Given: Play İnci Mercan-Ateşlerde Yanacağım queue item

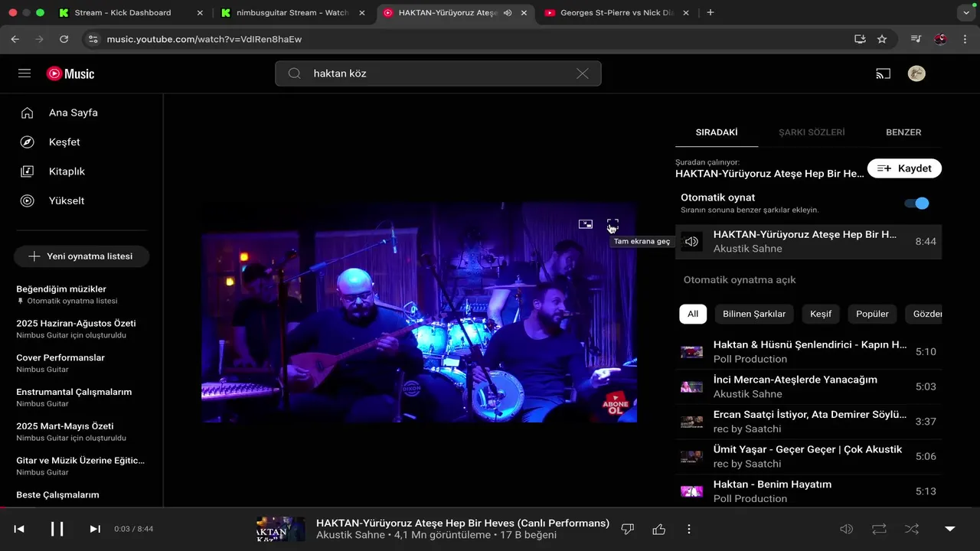Looking at the screenshot, I should coord(808,386).
